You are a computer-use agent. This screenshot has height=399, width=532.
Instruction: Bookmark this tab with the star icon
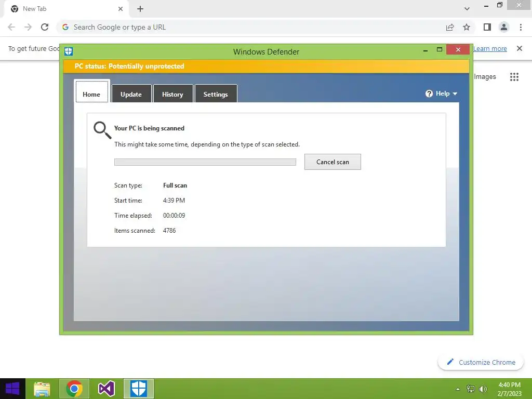point(467,27)
